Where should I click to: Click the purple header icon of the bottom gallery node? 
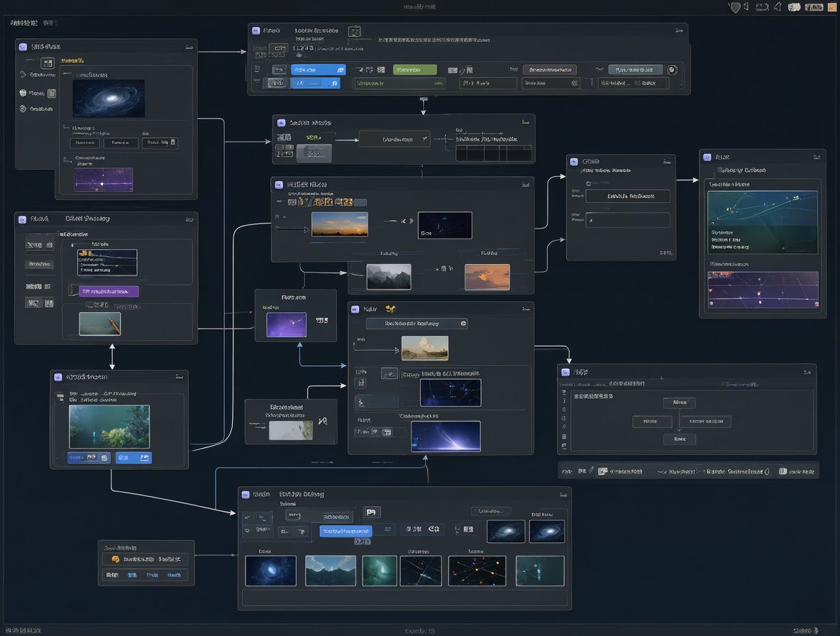click(245, 495)
